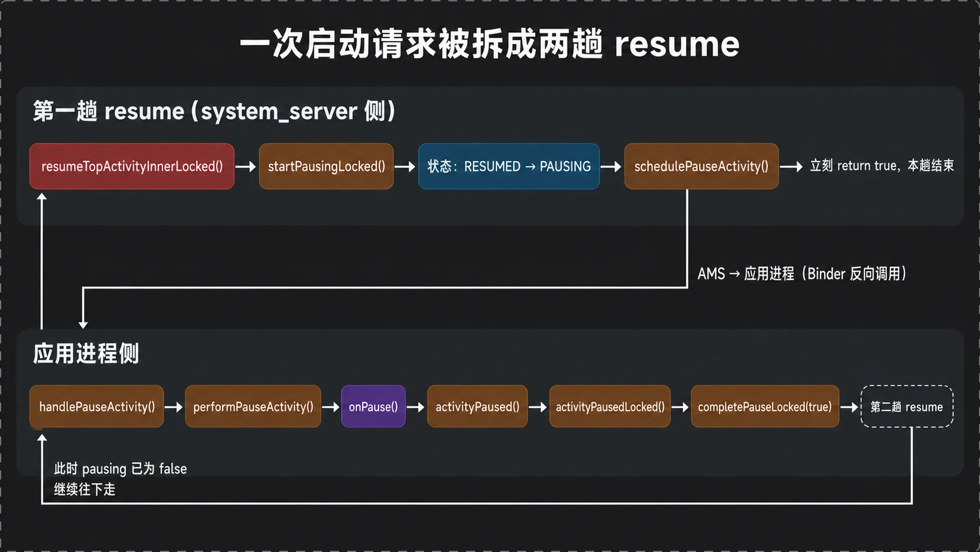
Task: Click the performPauseActivity() box
Action: pos(253,407)
